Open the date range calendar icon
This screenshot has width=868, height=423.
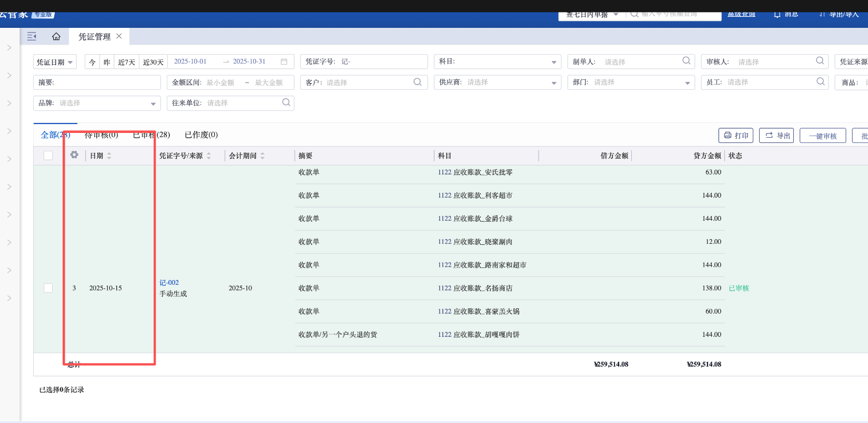(x=284, y=61)
